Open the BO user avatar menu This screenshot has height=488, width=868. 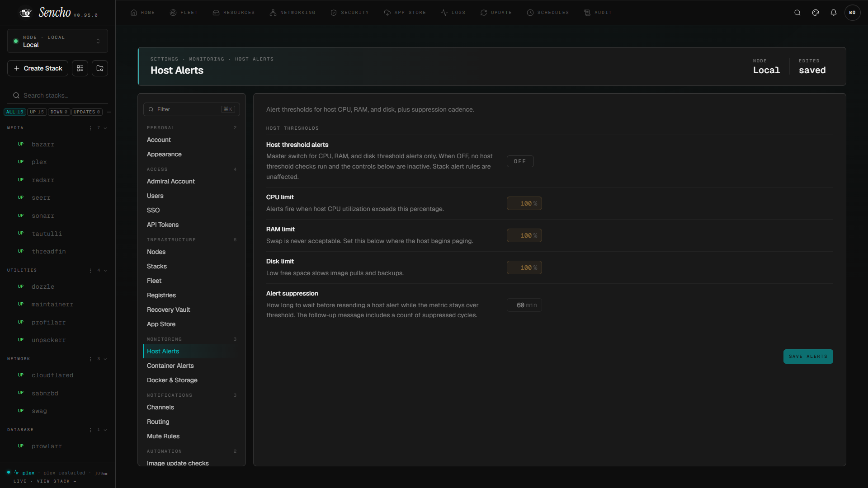coord(852,13)
